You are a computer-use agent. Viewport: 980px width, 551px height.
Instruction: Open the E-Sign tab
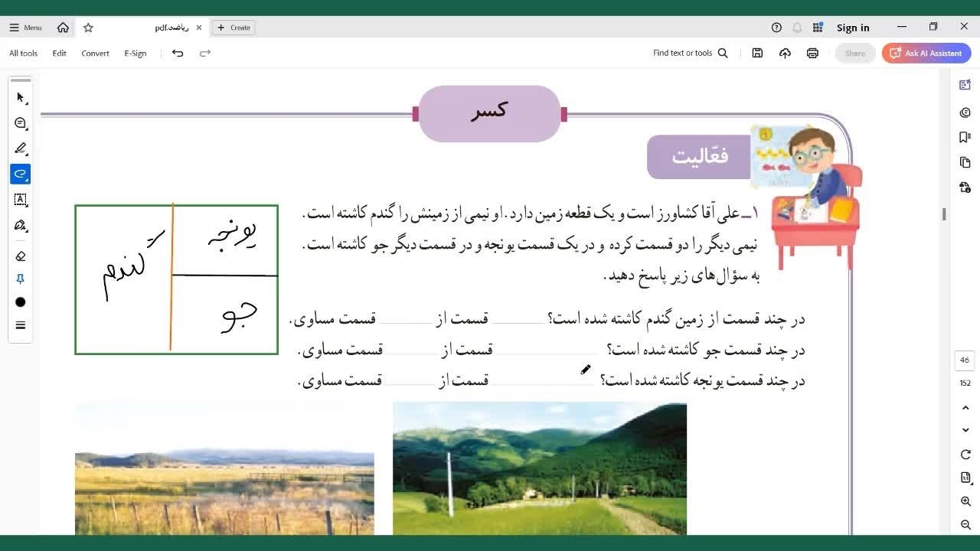tap(135, 54)
